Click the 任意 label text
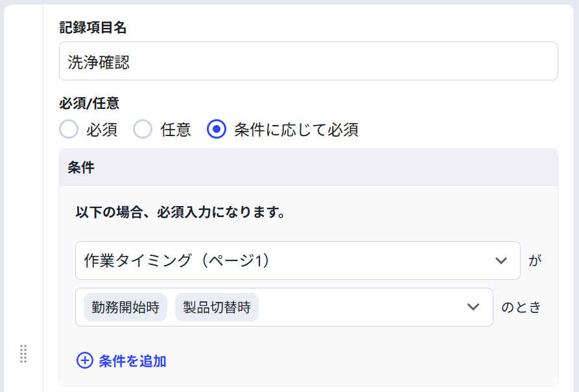This screenshot has width=579, height=392. [176, 130]
